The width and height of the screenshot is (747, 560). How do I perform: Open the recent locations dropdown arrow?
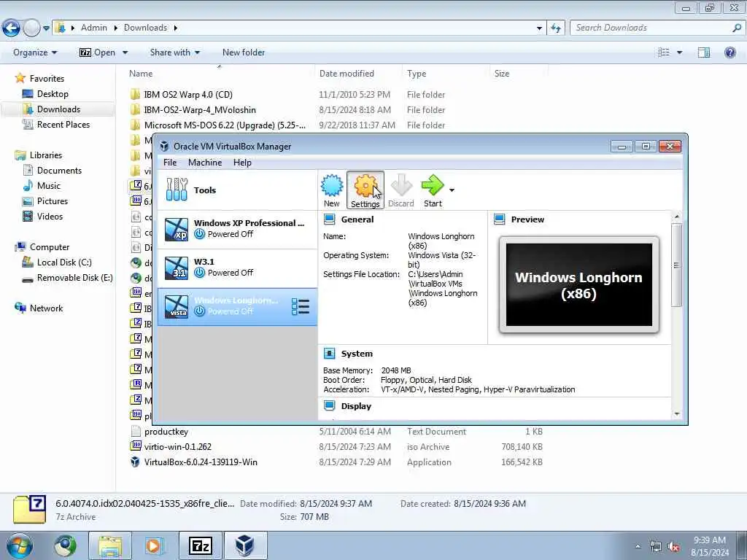click(x=46, y=28)
